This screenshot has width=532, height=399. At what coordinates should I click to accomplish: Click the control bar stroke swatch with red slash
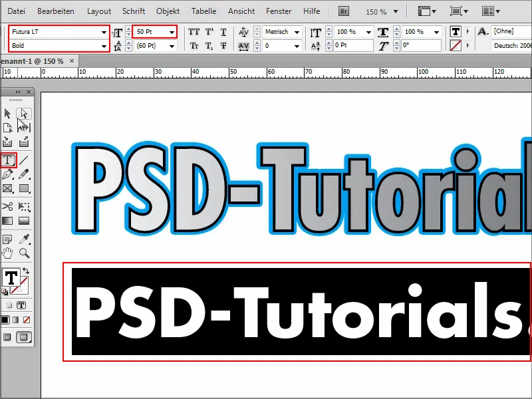pyautogui.click(x=456, y=45)
